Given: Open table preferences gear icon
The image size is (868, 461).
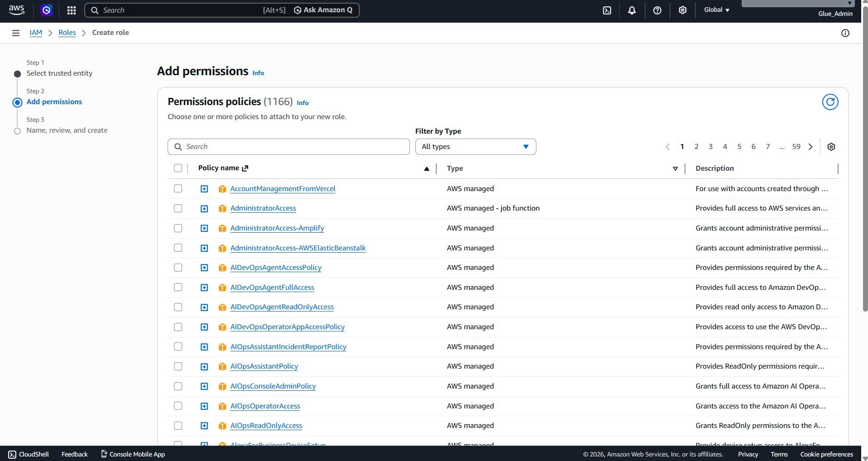Looking at the screenshot, I should coord(831,147).
